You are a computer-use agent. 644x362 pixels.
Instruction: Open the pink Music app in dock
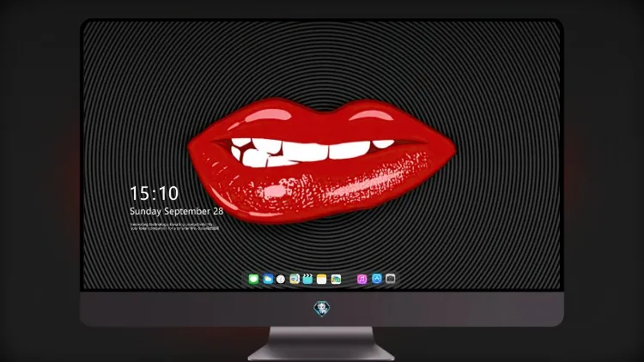[x=361, y=279]
